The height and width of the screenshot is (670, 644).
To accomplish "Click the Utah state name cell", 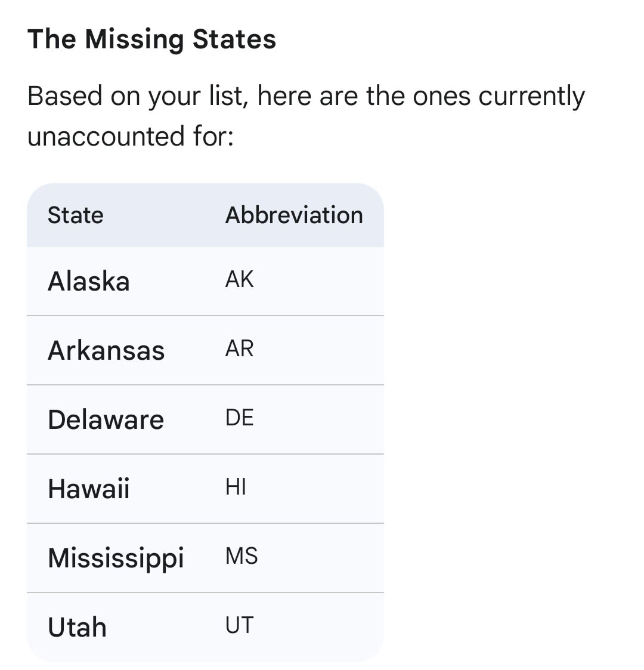I will pos(77,628).
